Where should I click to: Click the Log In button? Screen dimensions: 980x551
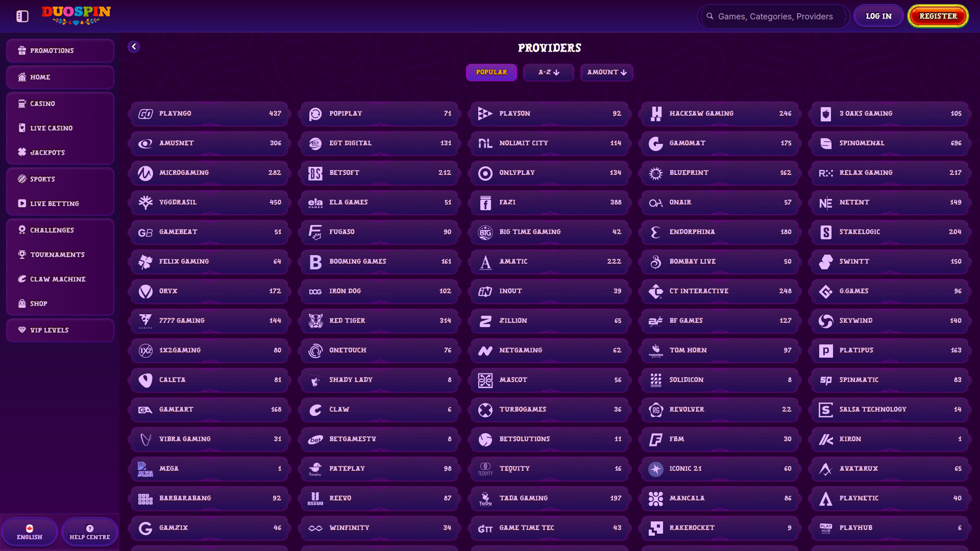tap(878, 16)
